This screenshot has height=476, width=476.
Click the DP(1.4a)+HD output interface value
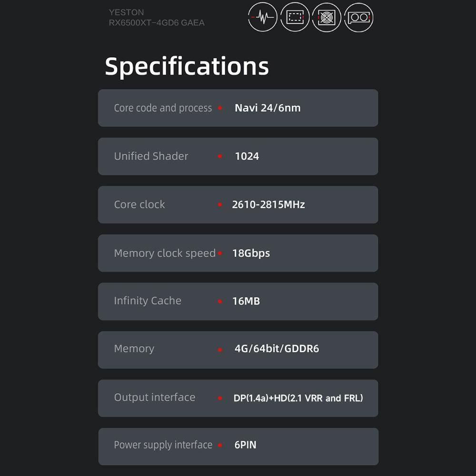[298, 398]
